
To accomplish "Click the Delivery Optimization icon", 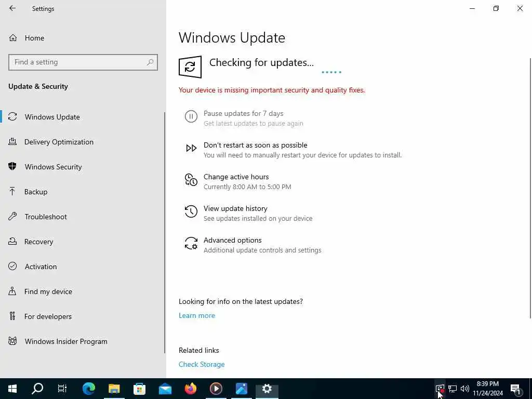I will [12, 141].
